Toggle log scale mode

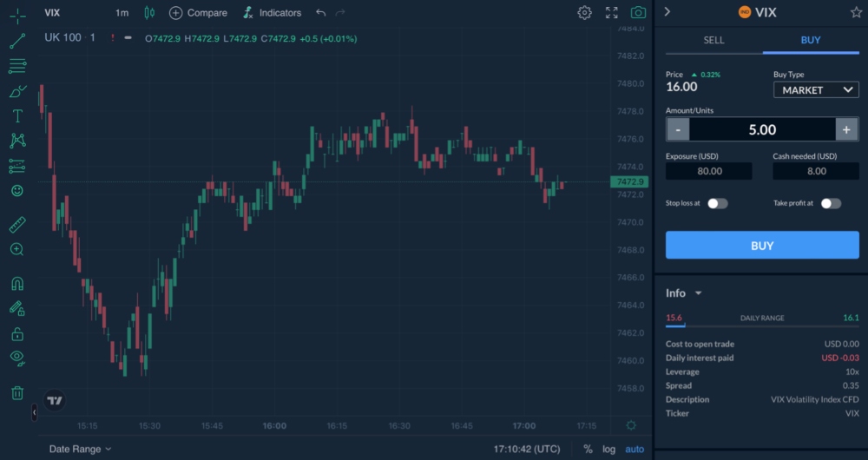click(x=609, y=449)
